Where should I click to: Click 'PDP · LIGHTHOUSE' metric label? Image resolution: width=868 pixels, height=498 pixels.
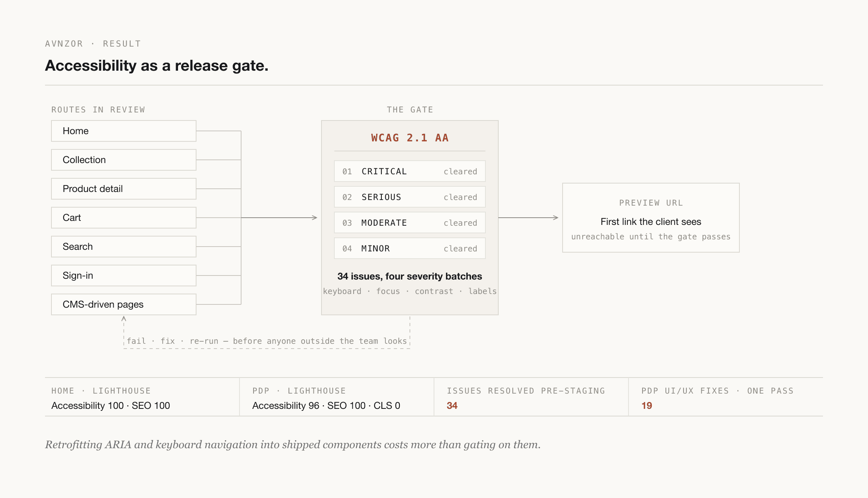coord(299,391)
